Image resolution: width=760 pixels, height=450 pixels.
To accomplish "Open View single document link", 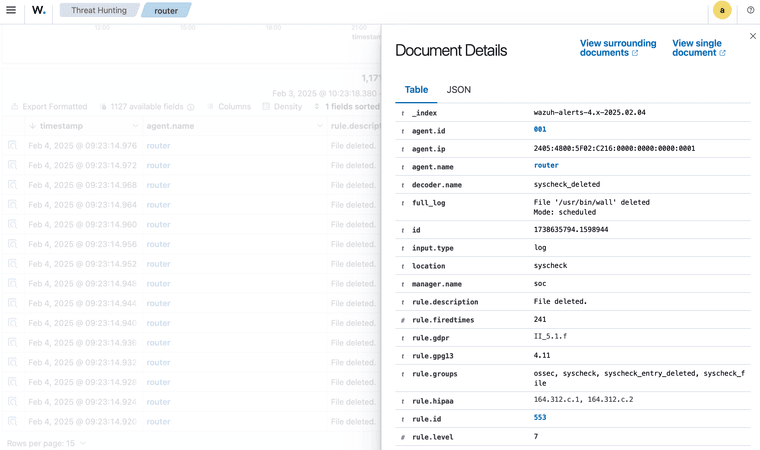I will (x=698, y=48).
